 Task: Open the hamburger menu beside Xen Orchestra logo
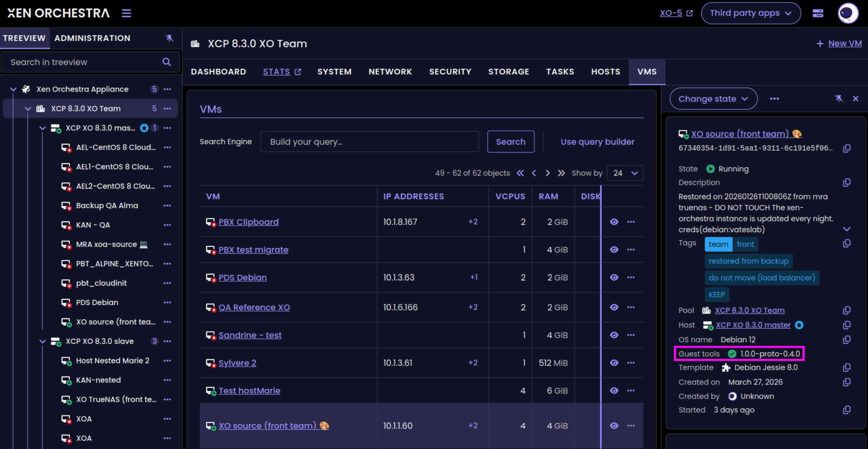(126, 13)
